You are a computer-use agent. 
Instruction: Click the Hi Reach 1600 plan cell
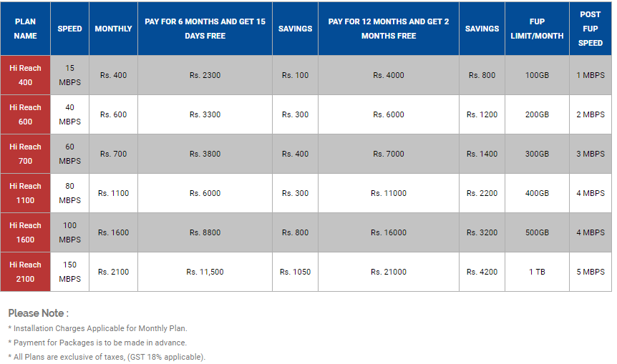point(25,232)
